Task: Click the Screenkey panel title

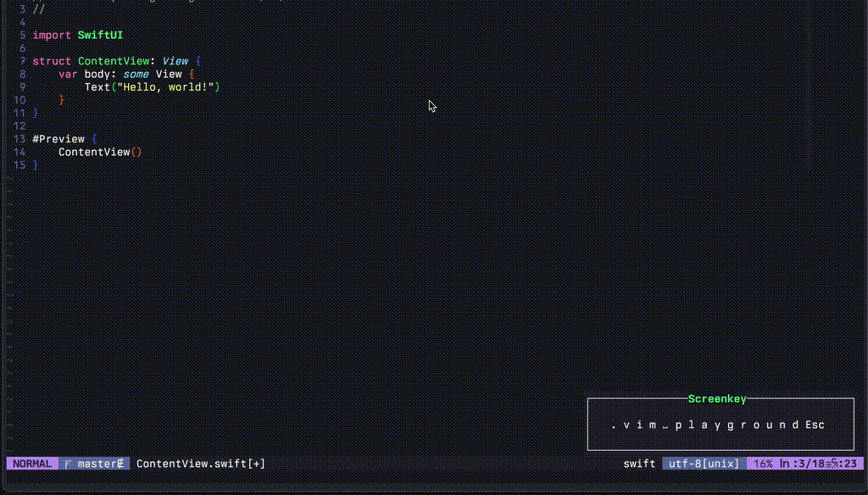Action: tap(716, 398)
